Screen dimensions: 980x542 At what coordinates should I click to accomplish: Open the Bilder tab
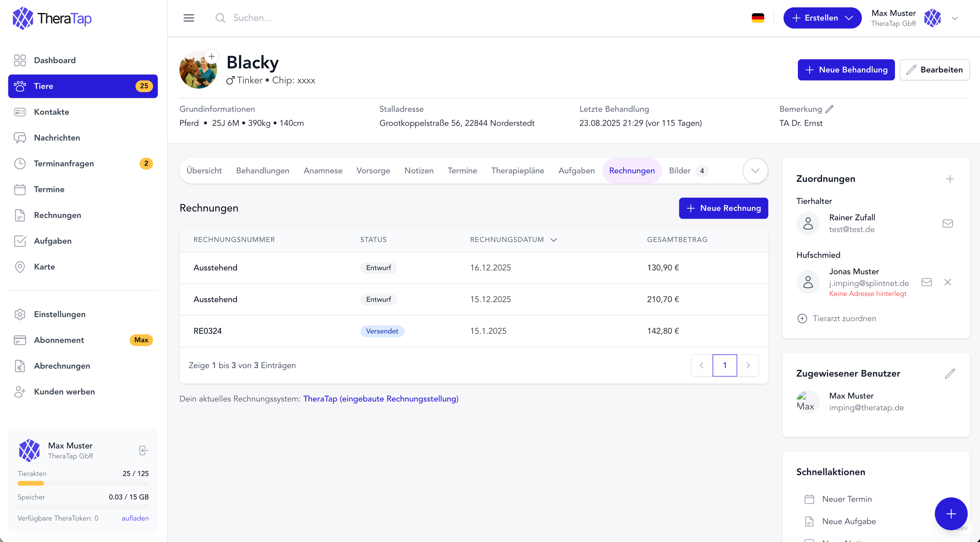tap(680, 170)
